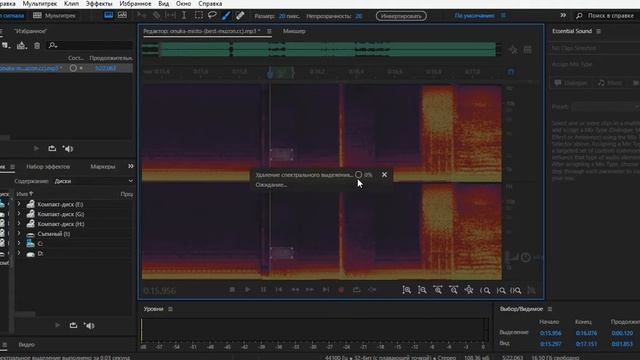Click Play in Media Browser preview
The height and width of the screenshot is (360, 640).
(57, 325)
